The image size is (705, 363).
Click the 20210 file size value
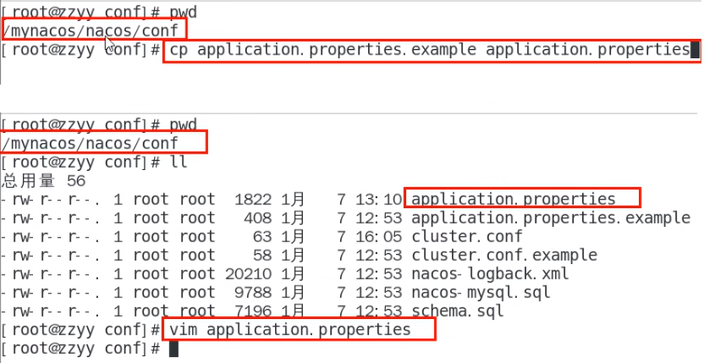[249, 274]
